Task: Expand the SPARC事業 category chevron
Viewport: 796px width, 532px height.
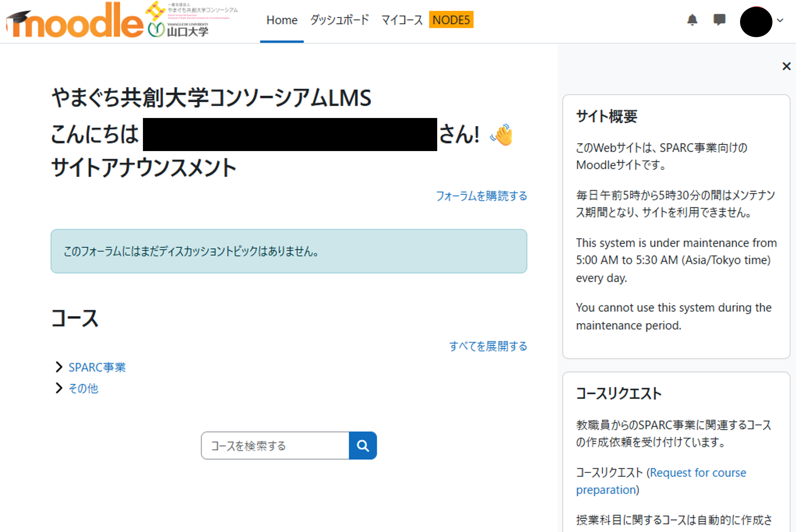Action: tap(59, 367)
